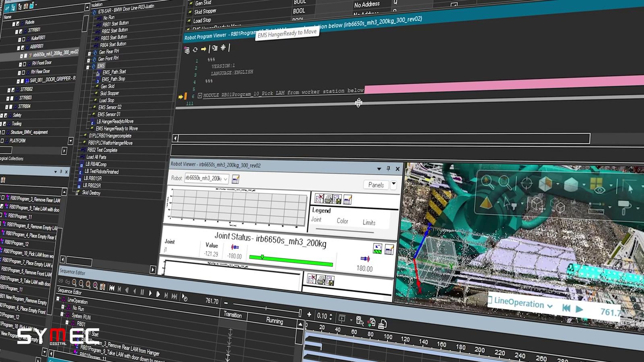This screenshot has height=362, width=644.
Task: Click the print icon in Robot Viewer legend toolbar
Action: [328, 199]
